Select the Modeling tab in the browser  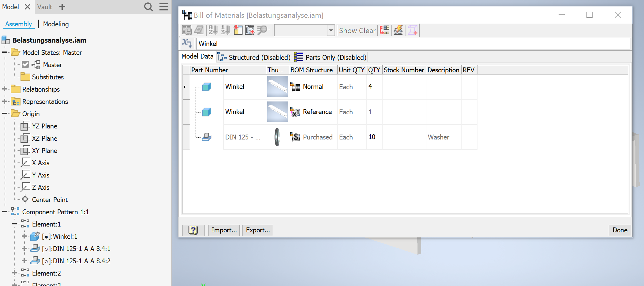[x=56, y=24]
